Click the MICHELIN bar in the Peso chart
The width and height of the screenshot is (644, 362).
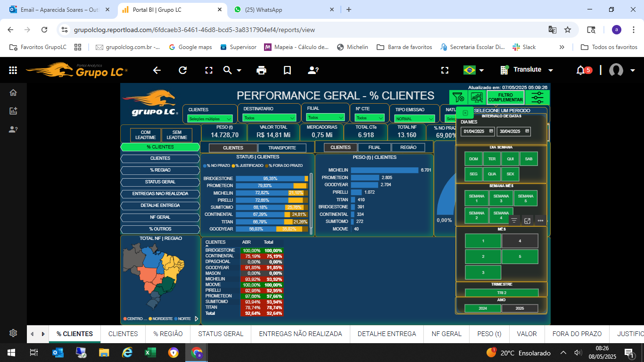[x=385, y=170]
